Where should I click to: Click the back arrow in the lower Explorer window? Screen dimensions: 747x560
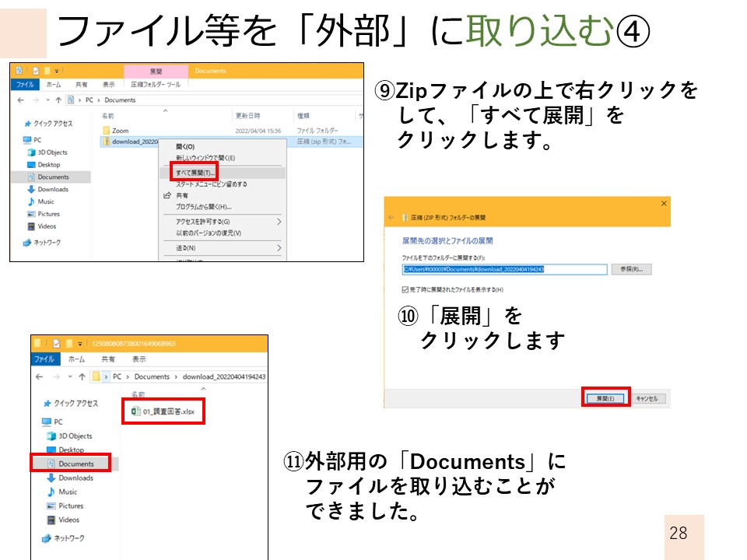tap(38, 376)
